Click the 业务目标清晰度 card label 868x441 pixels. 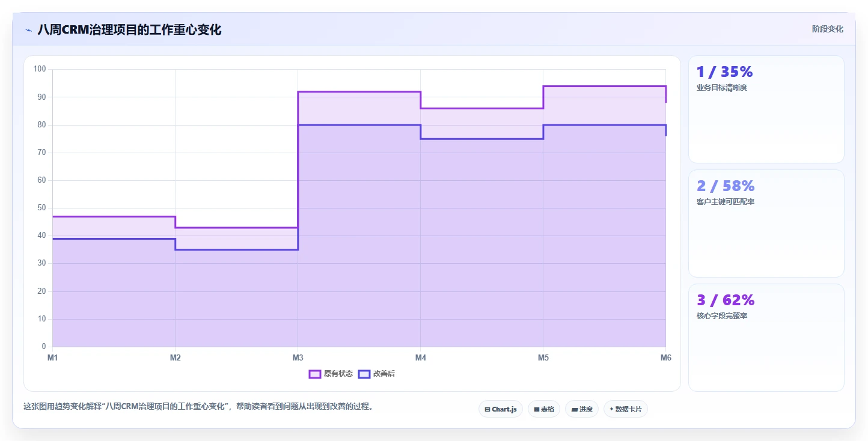pyautogui.click(x=721, y=88)
